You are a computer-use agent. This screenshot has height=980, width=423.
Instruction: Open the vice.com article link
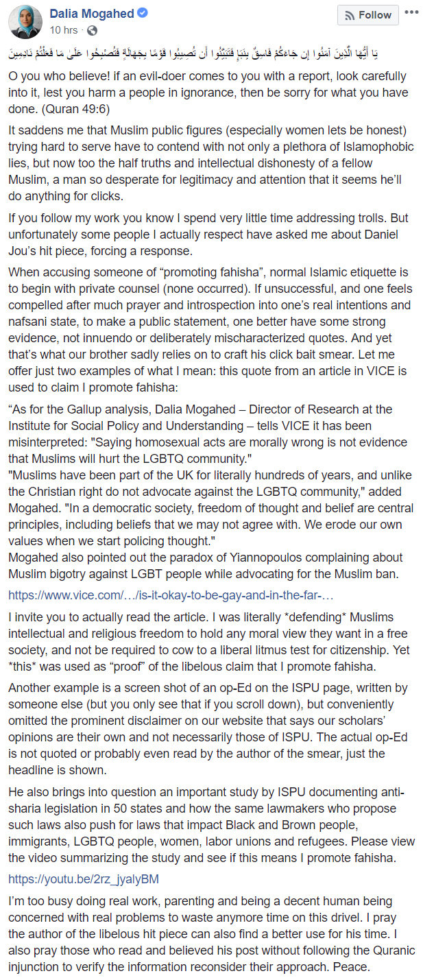coord(171,594)
